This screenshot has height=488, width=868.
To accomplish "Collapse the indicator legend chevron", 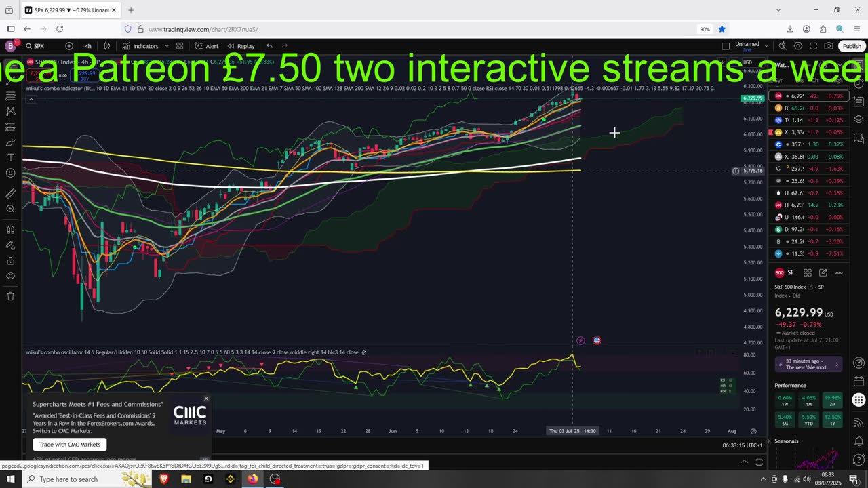I will [x=31, y=99].
